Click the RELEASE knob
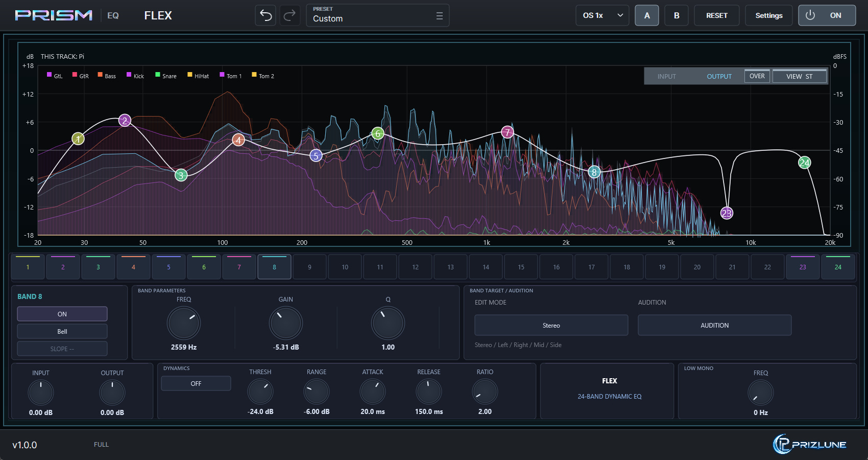This screenshot has height=460, width=868. pyautogui.click(x=429, y=392)
